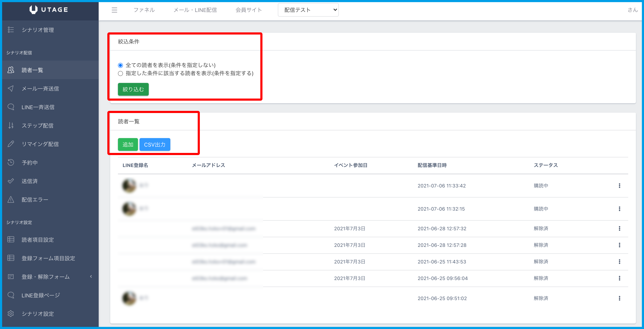Click the 配信エラー warning triangle icon
The image size is (644, 329).
pyautogui.click(x=11, y=199)
